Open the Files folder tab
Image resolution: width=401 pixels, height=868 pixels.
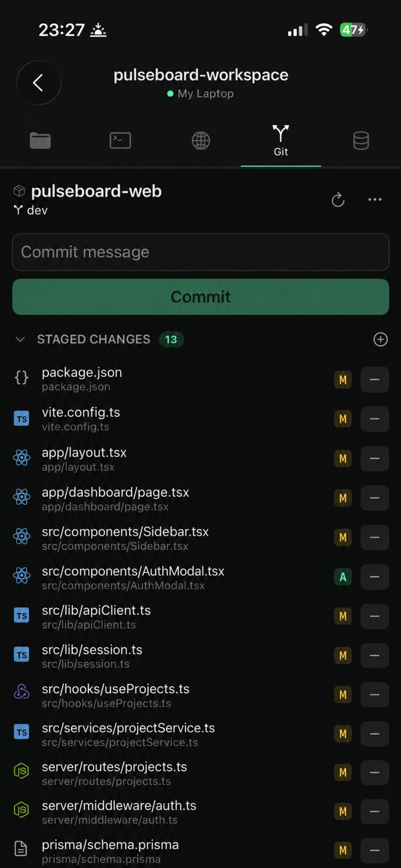point(40,140)
